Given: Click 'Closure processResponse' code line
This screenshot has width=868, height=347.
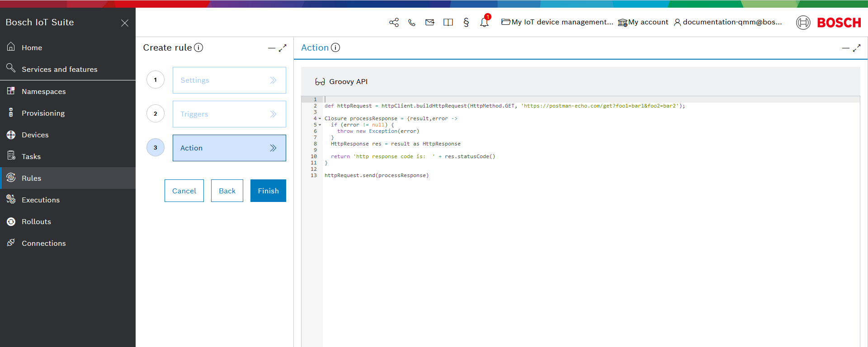Looking at the screenshot, I should point(391,118).
